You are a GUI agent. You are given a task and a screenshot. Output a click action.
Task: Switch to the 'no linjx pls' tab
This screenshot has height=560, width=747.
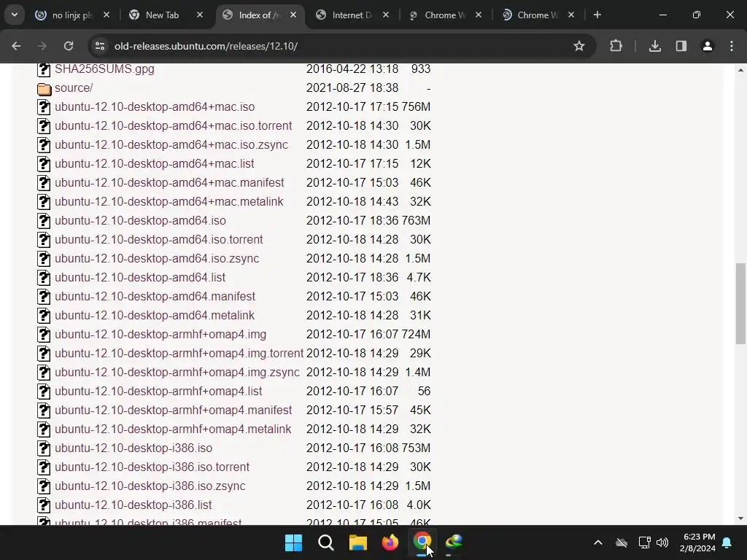click(x=71, y=15)
